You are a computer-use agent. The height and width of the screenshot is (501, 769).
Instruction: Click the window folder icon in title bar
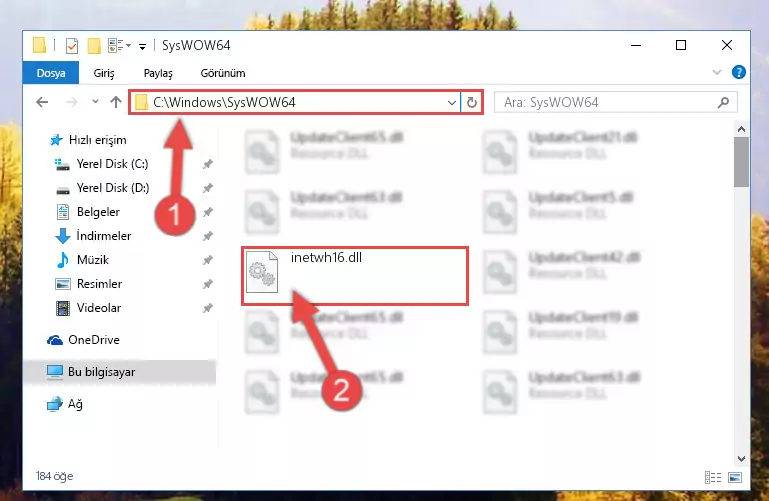point(40,46)
